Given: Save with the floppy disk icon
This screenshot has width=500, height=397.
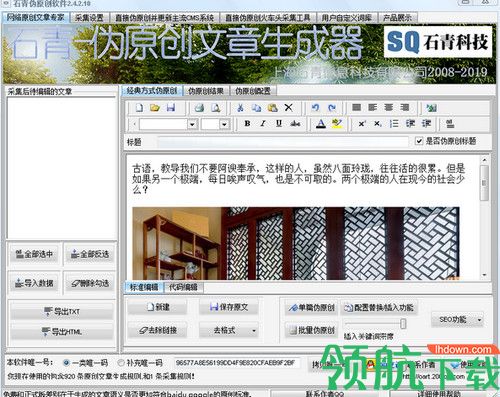Looking at the screenshot, I should [171, 108].
